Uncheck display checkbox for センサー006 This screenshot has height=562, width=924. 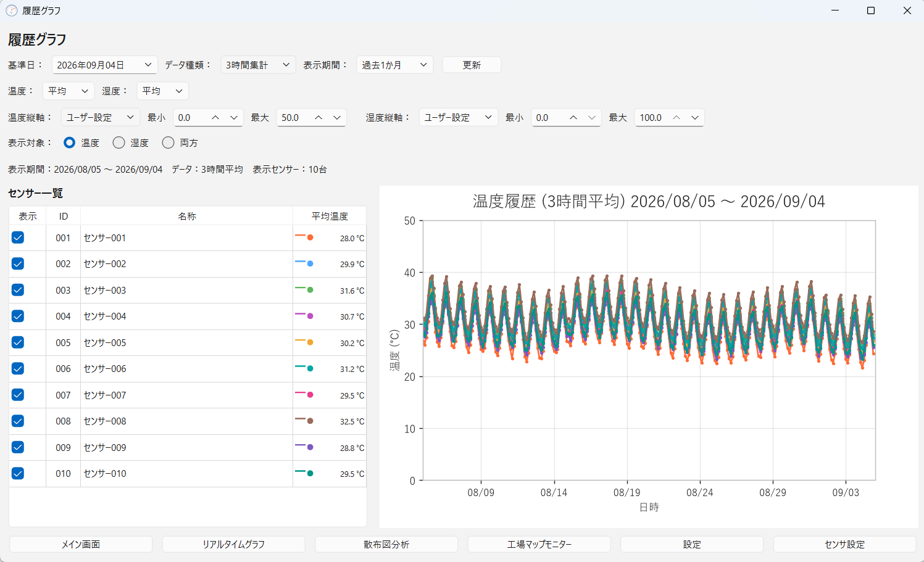(x=18, y=368)
